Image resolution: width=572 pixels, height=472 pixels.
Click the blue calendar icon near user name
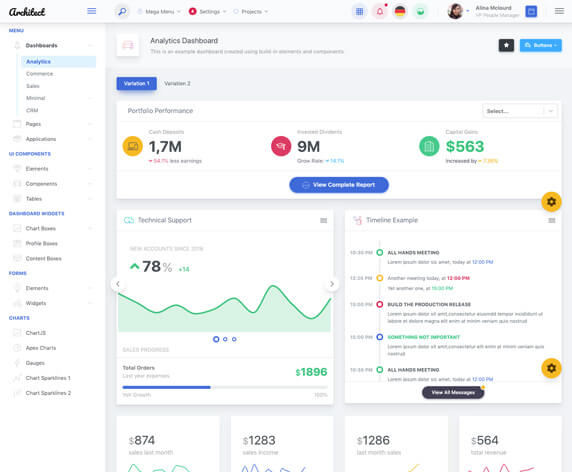tap(531, 12)
